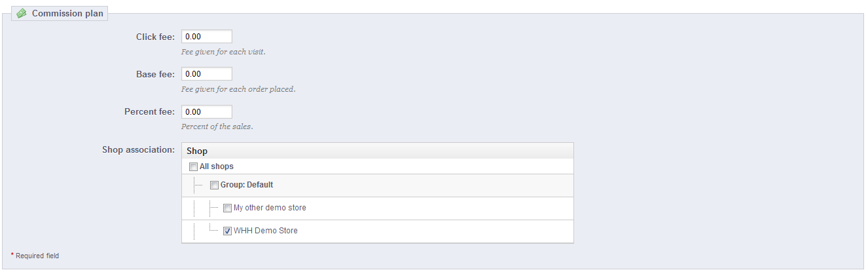Click the Commission plan money icon
This screenshot has height=272, width=868.
pos(22,13)
